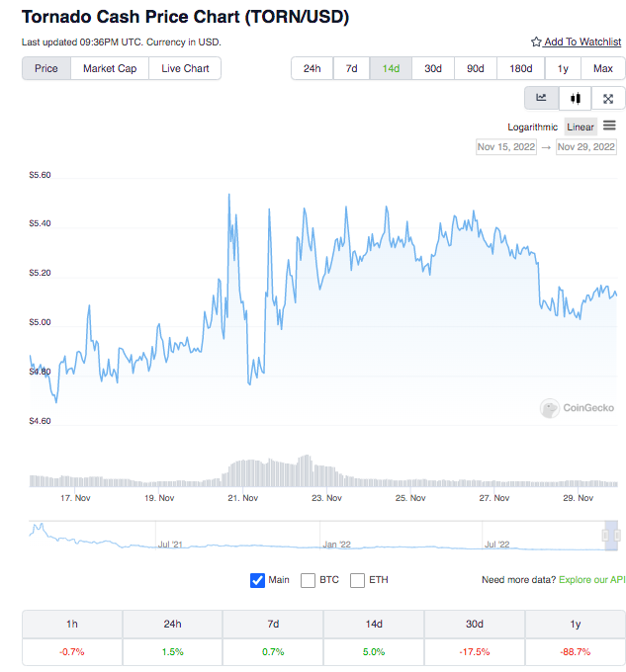This screenshot has width=626, height=672.
Task: Click the 7d column header in table
Action: (x=273, y=624)
